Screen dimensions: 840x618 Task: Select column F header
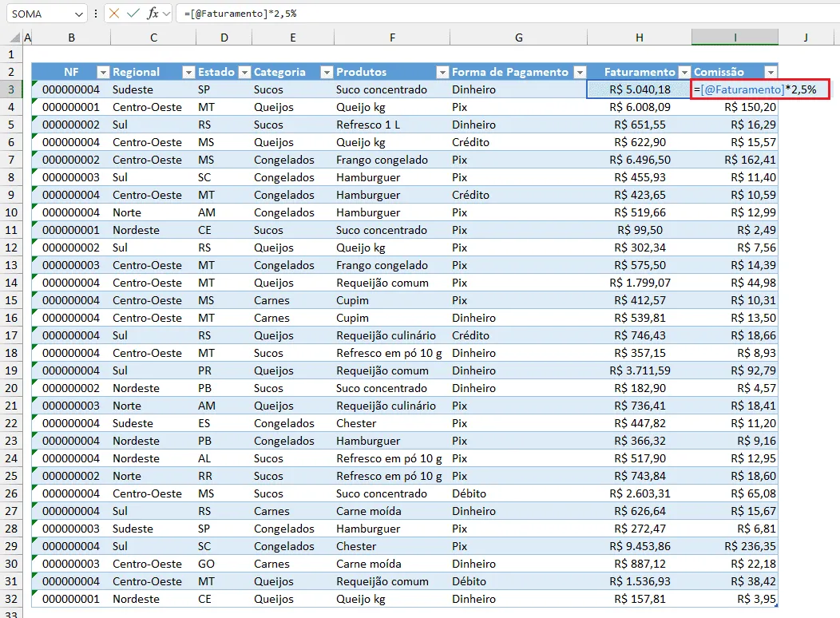(392, 38)
